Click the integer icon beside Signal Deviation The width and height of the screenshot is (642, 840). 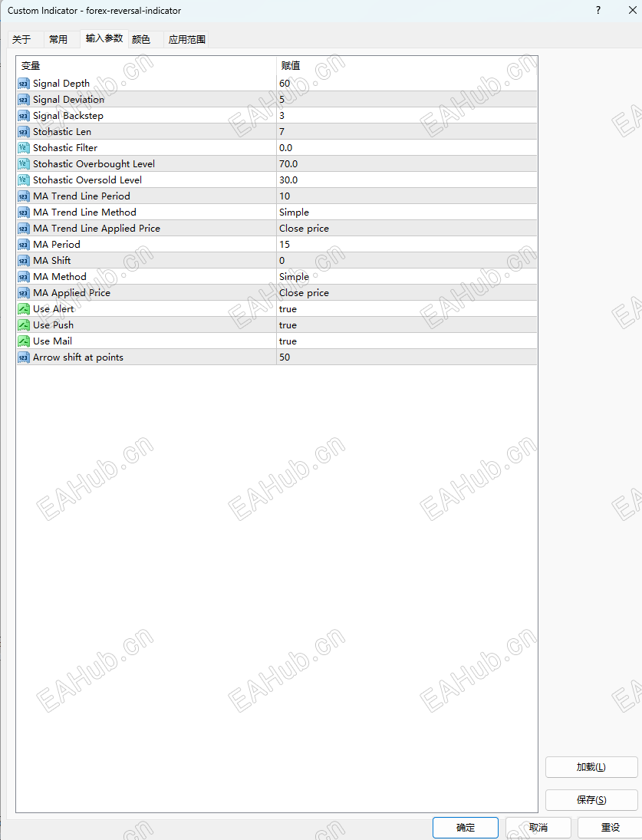tap(24, 100)
